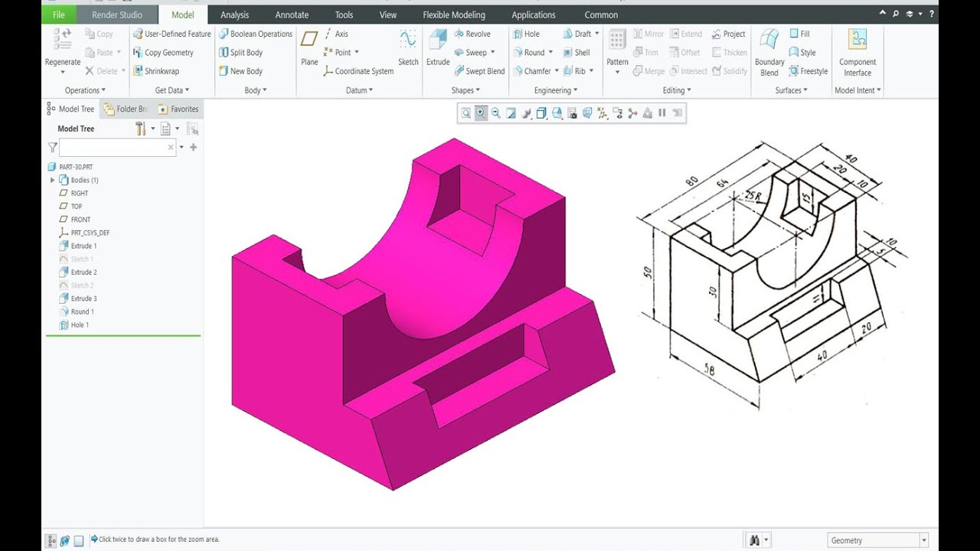Click the binoculars Find icon in status bar
Screen dimensions: 980x551
pos(755,540)
